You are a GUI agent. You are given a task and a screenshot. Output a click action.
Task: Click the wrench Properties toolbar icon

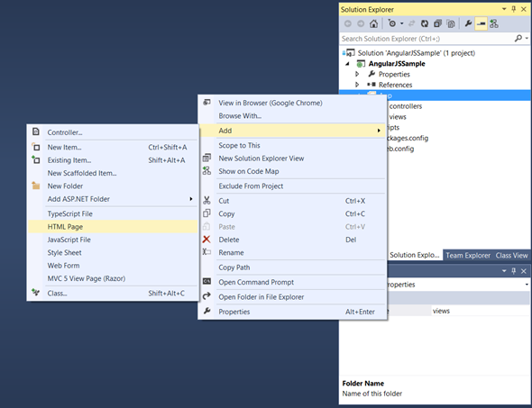(x=468, y=23)
